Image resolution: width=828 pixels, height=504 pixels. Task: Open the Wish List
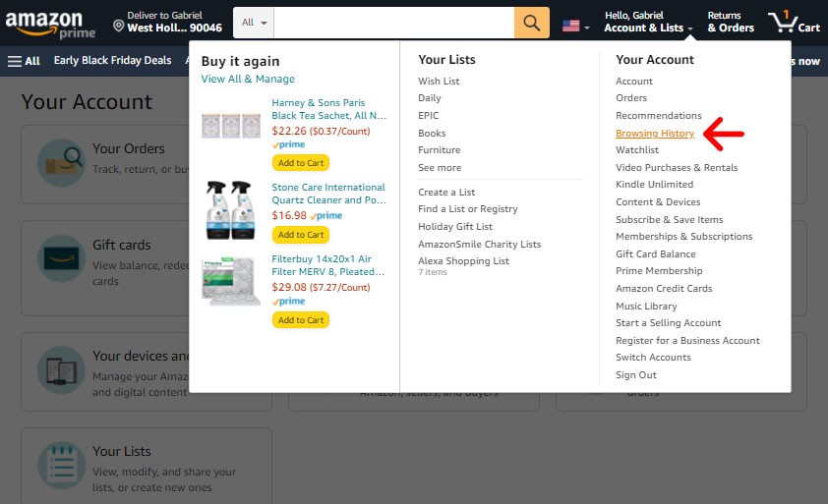click(439, 82)
